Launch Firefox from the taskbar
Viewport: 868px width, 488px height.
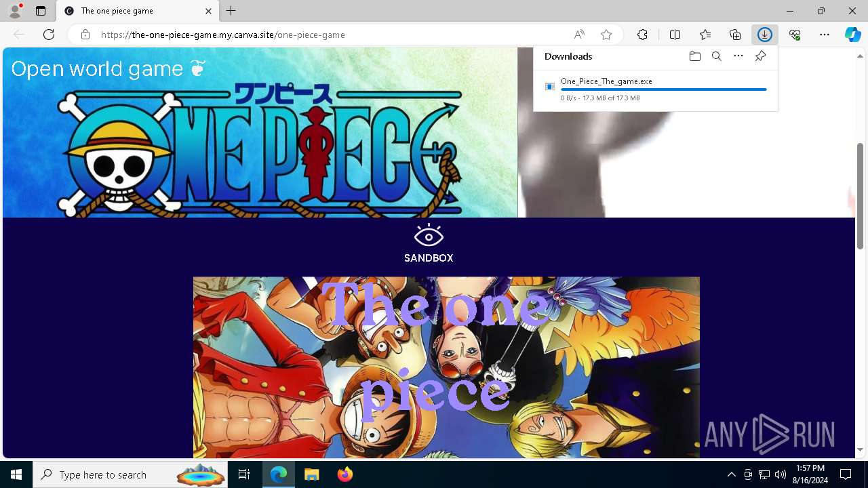[344, 474]
